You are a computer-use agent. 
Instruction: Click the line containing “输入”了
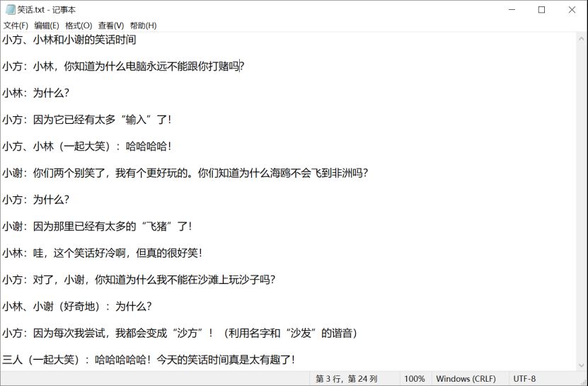point(86,120)
